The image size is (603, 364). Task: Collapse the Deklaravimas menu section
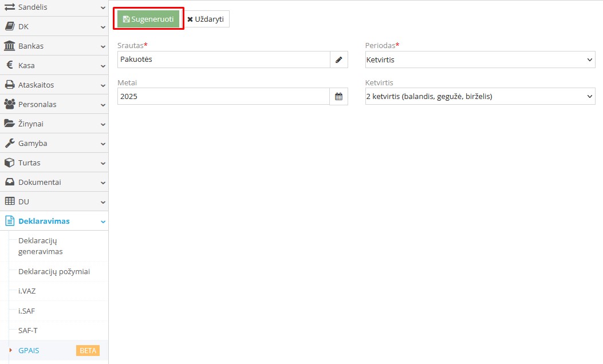103,221
